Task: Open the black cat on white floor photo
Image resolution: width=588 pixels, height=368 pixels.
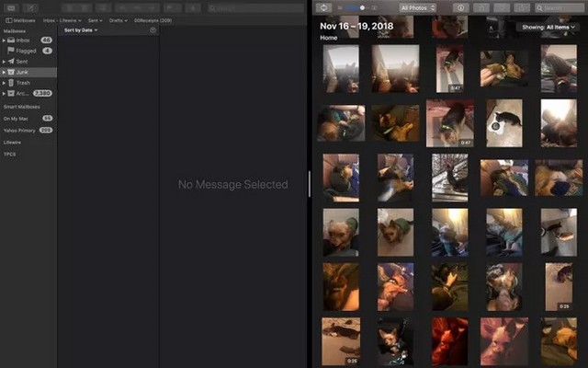Action: (504, 123)
